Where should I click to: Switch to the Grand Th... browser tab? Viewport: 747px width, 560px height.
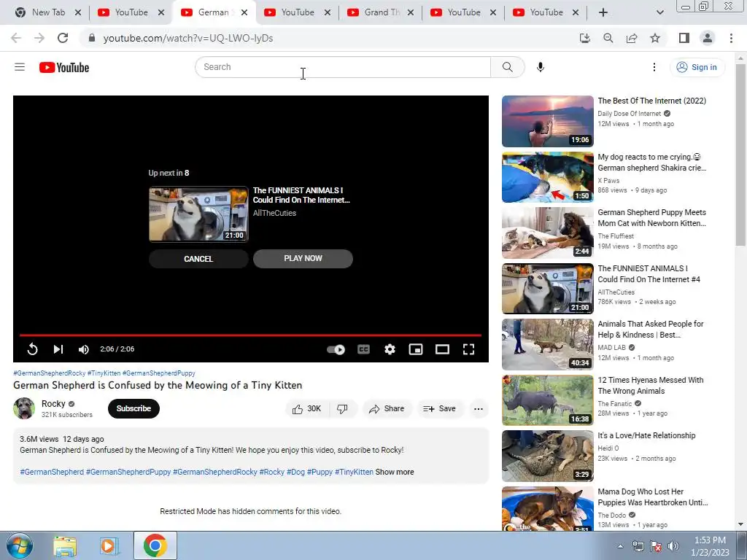coord(381,12)
